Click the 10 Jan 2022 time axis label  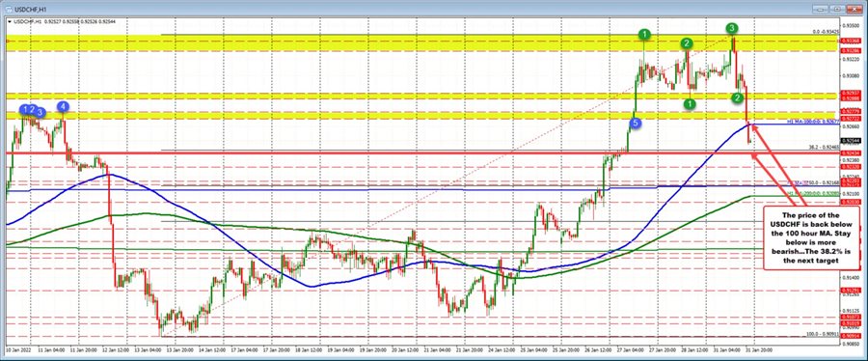point(17,350)
